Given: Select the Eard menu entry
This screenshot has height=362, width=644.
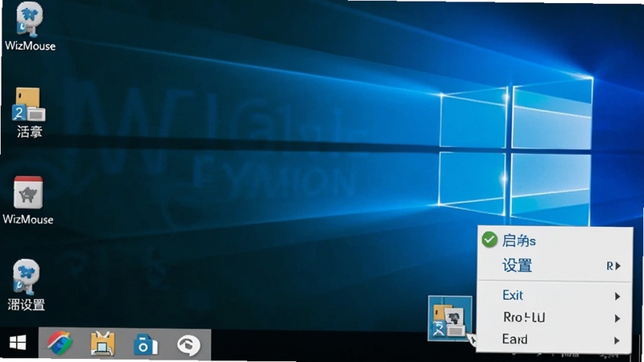Looking at the screenshot, I should click(x=555, y=339).
